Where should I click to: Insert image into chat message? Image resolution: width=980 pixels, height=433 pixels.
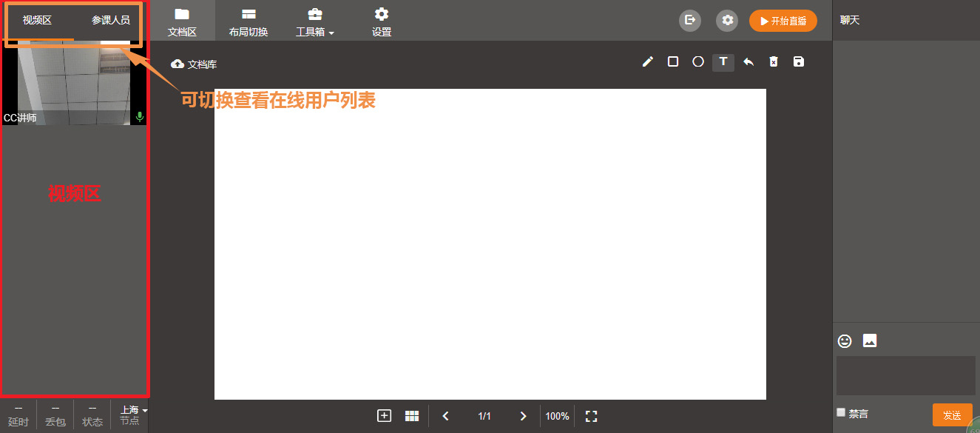(x=870, y=341)
